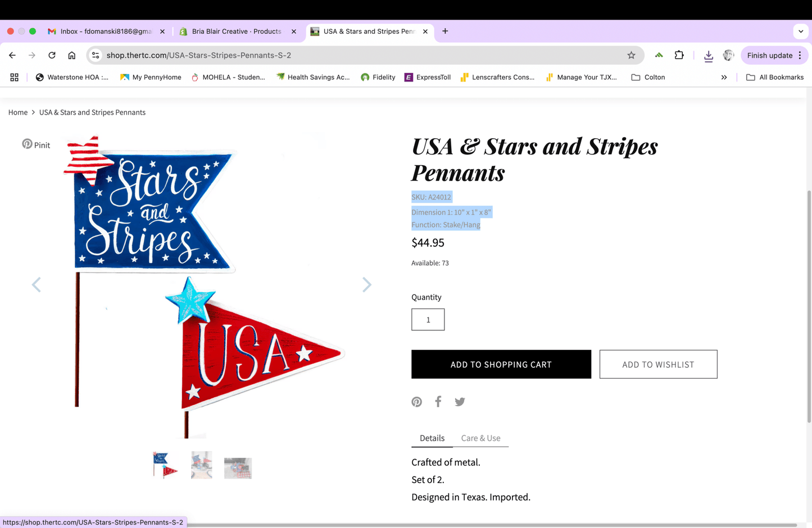
Task: Open the Home breadcrumb link
Action: (x=17, y=112)
